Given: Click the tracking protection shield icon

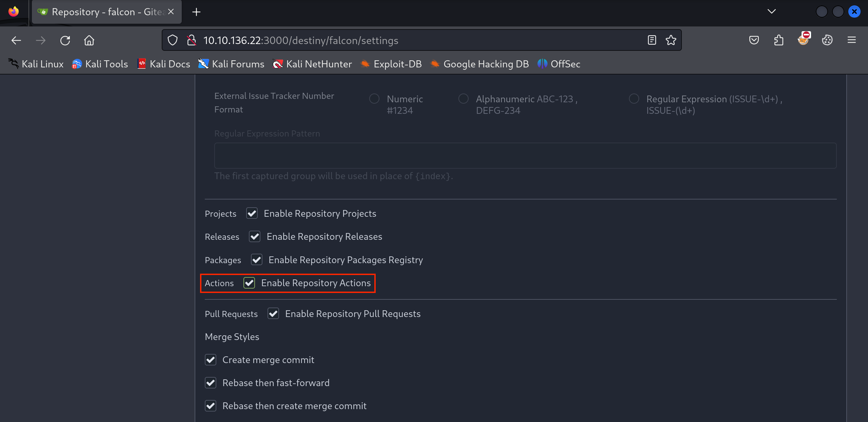Looking at the screenshot, I should (173, 40).
